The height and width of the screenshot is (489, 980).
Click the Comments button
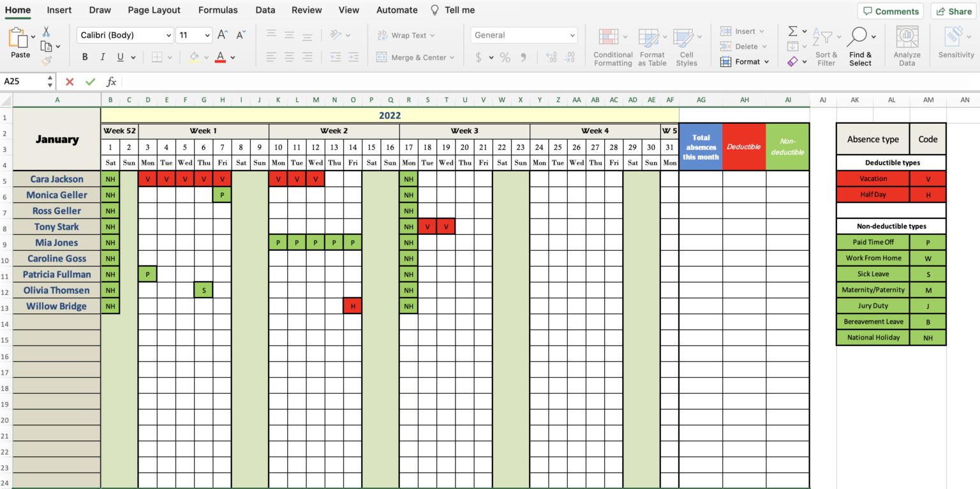pos(891,11)
